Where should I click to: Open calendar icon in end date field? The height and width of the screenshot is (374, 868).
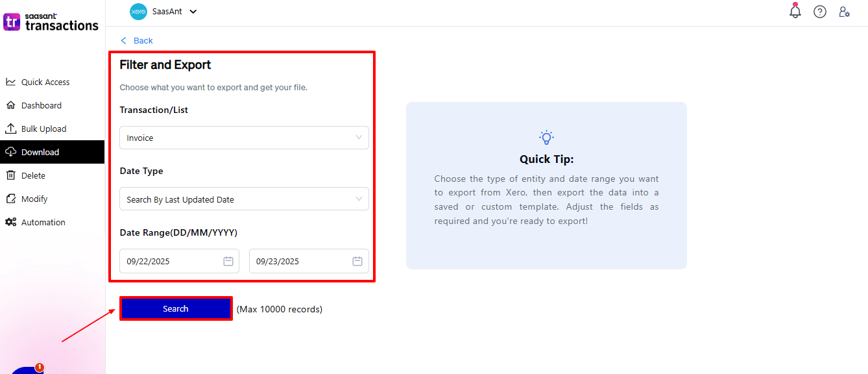click(x=357, y=261)
